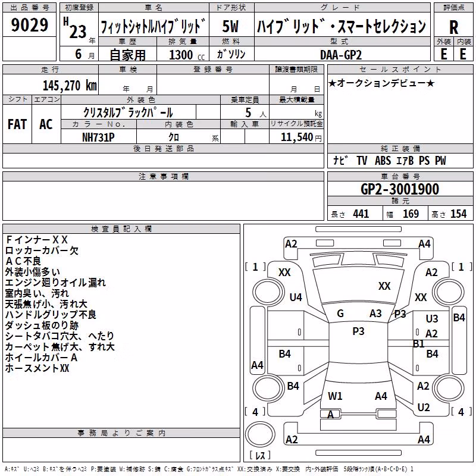Select inspector note シートタバコ穴大、へたり

[60, 336]
